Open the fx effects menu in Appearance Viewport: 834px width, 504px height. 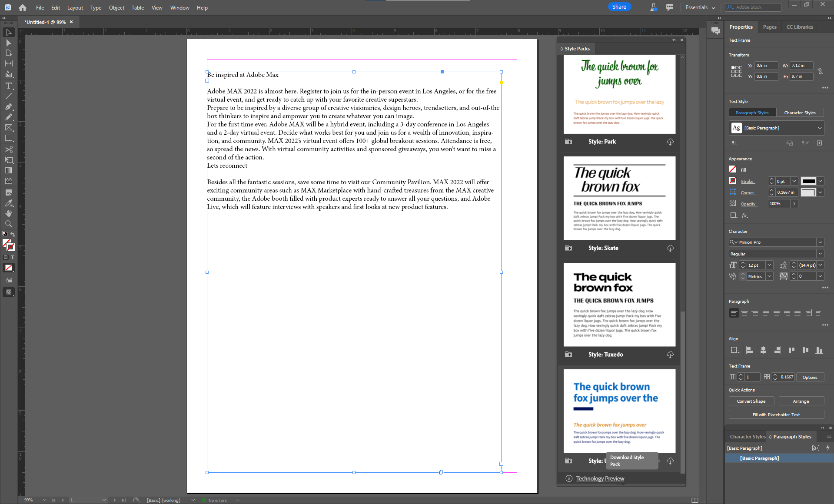(745, 215)
